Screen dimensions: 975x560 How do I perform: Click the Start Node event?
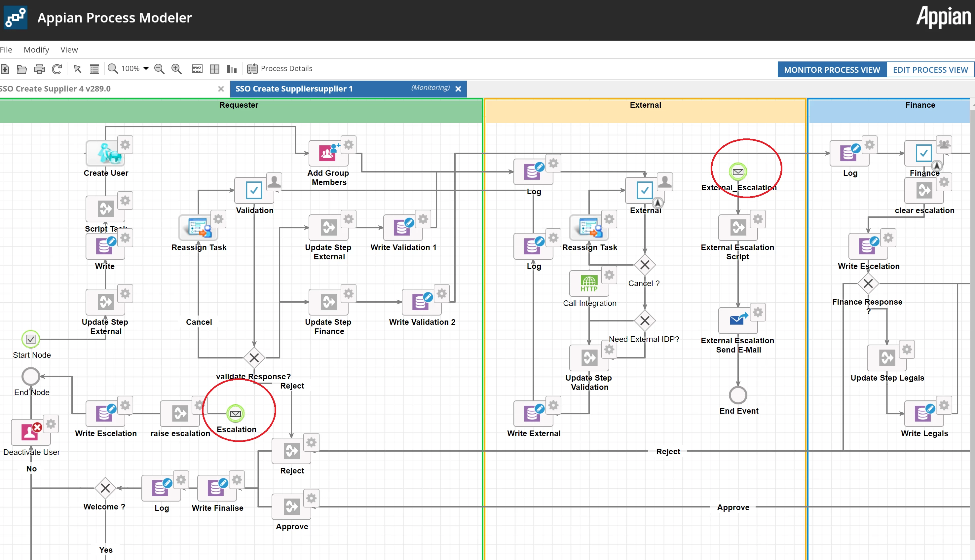(x=31, y=339)
